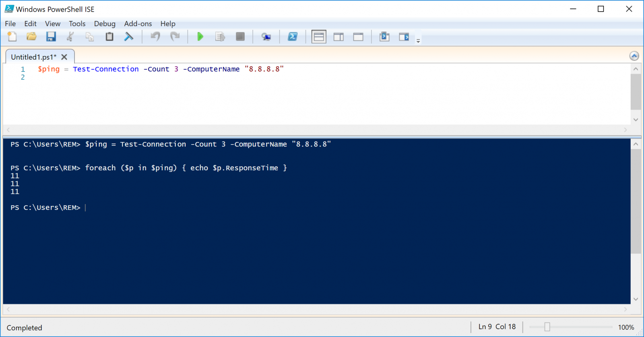
Task: Open the Help menu
Action: (168, 24)
